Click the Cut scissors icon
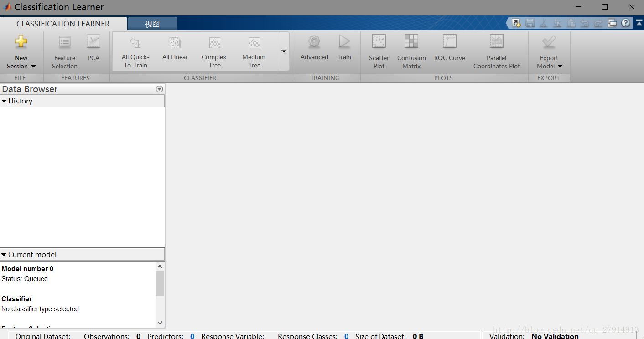The width and height of the screenshot is (644, 339). 544,23
